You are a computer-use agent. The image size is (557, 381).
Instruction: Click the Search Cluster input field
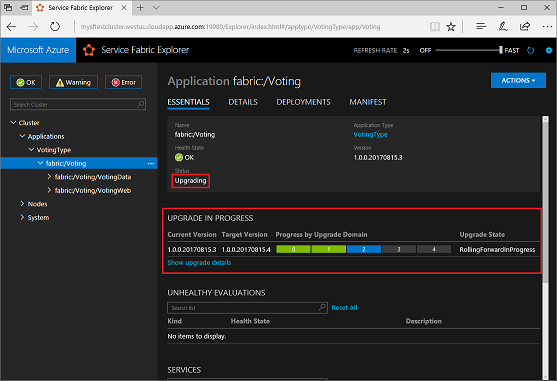[x=78, y=104]
